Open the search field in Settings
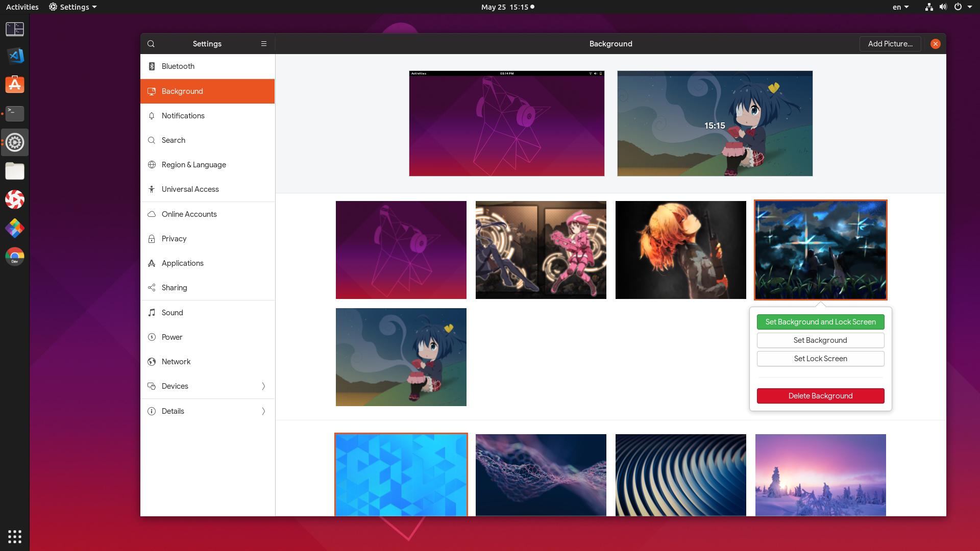980x551 pixels. click(x=151, y=44)
